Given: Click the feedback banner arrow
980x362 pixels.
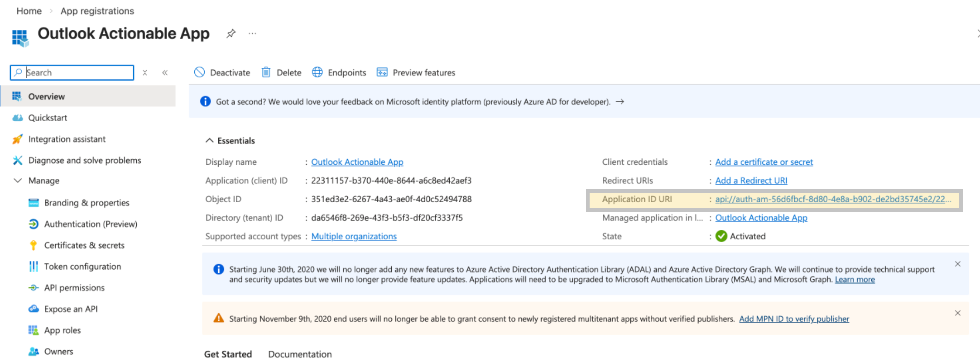Looking at the screenshot, I should (x=620, y=102).
